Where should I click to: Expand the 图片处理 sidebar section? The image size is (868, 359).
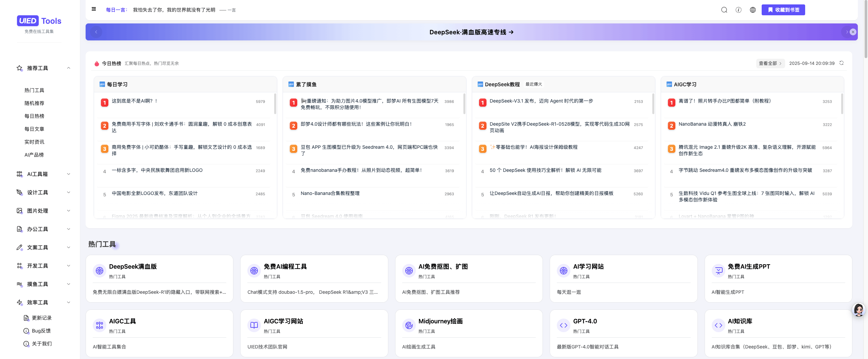point(69,211)
